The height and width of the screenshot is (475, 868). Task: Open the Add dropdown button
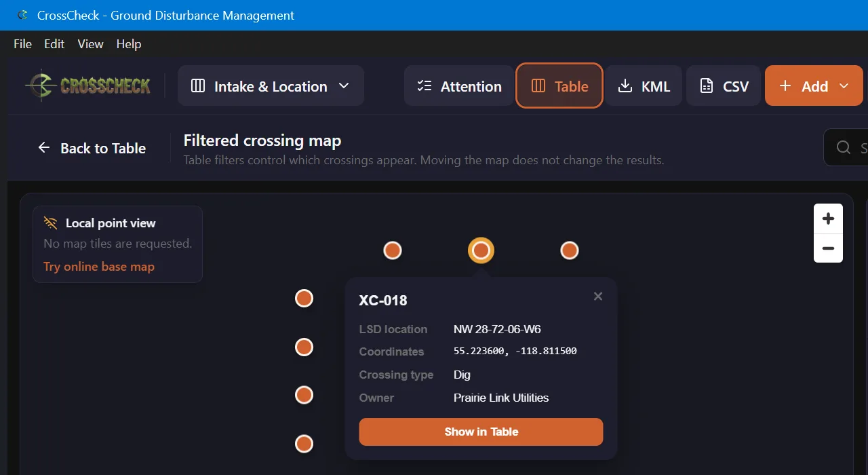(814, 85)
